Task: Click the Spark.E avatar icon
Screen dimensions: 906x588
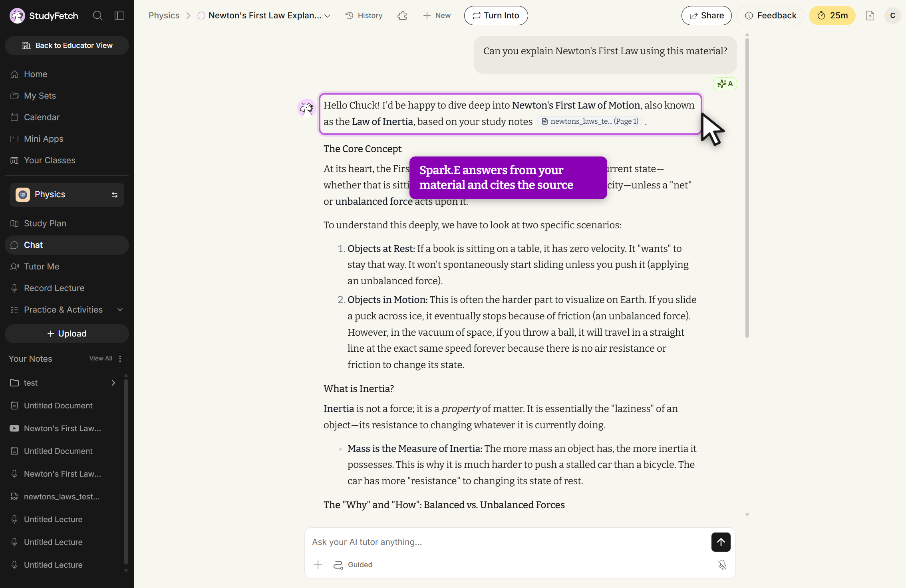Action: (307, 108)
